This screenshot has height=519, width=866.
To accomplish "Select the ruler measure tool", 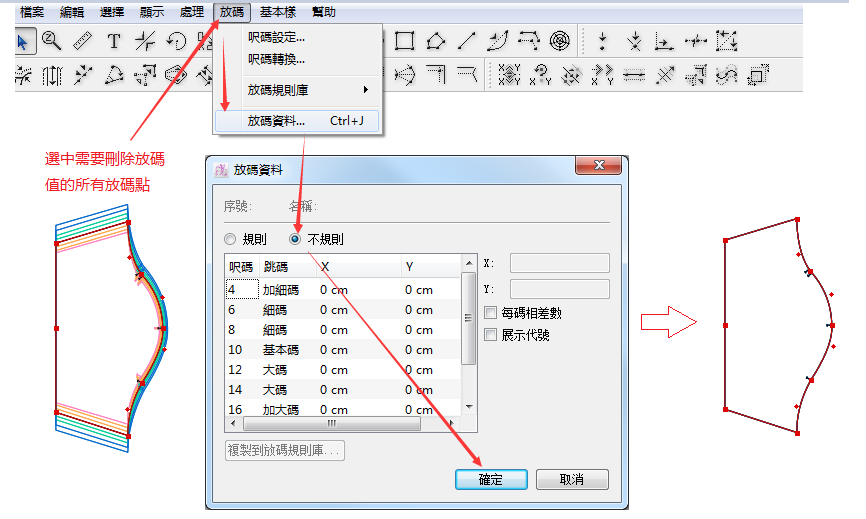I will pyautogui.click(x=82, y=41).
